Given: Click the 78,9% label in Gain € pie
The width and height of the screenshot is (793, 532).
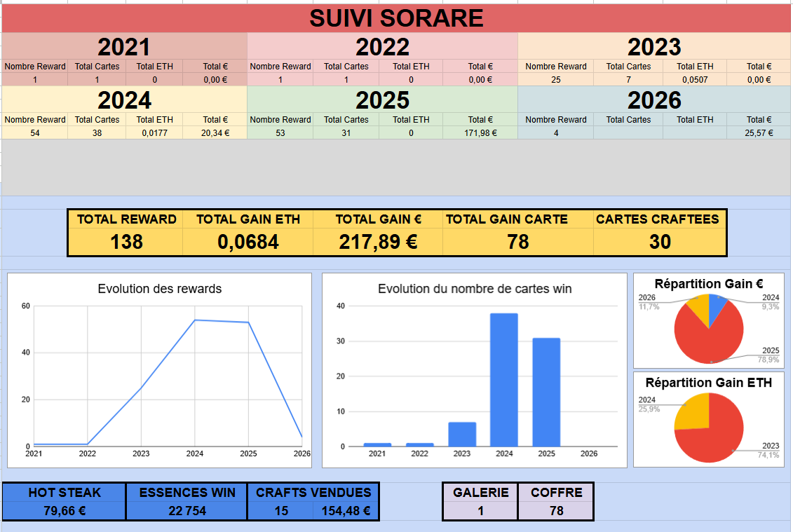Looking at the screenshot, I should (x=768, y=360).
